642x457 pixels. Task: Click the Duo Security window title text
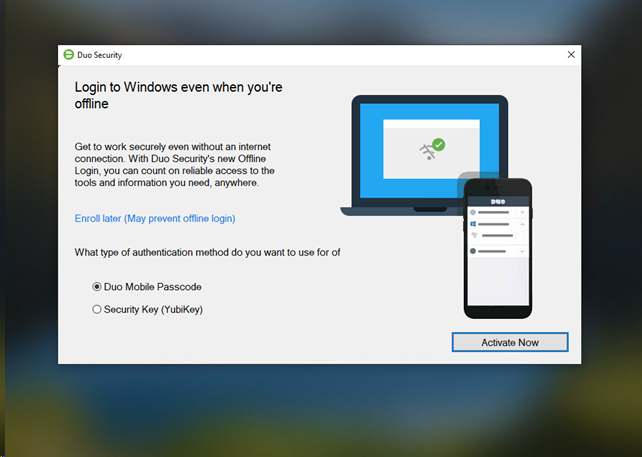pos(99,55)
